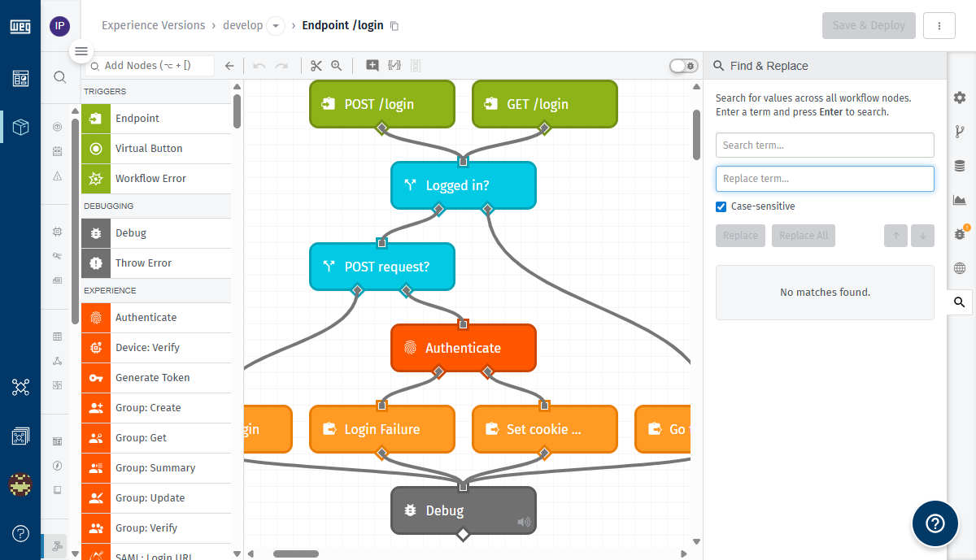Copy the endpoint path icon
This screenshot has width=976, height=560.
pyautogui.click(x=394, y=26)
